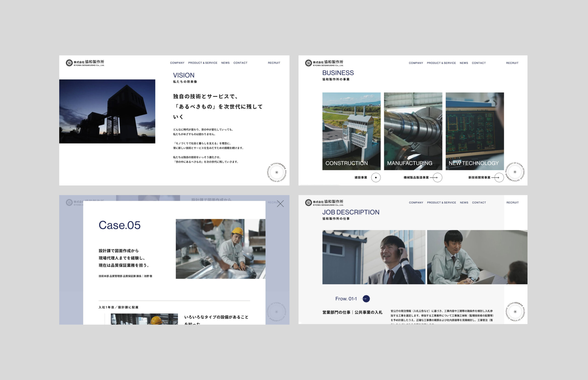Open CONTACT on JOB DESCRIPTION page

[479, 203]
